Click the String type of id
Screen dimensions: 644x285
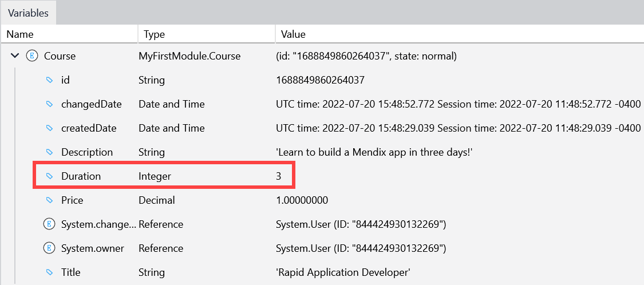click(x=152, y=80)
